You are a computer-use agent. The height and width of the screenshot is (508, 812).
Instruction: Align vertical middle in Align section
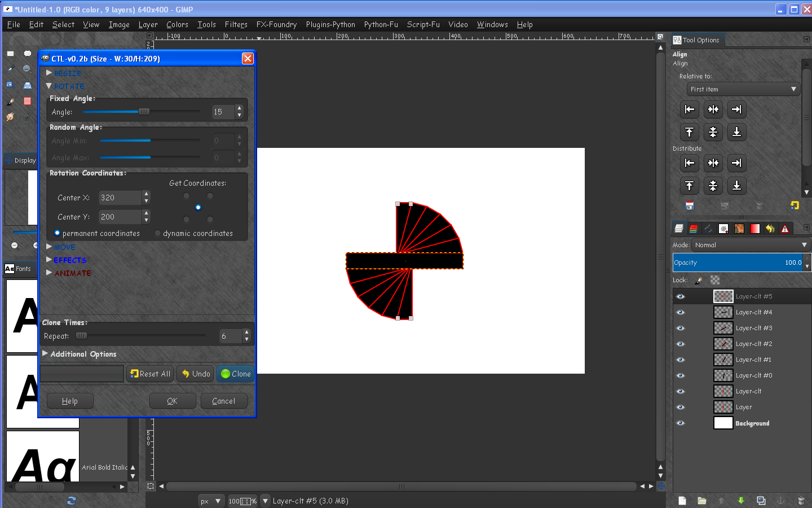(713, 132)
